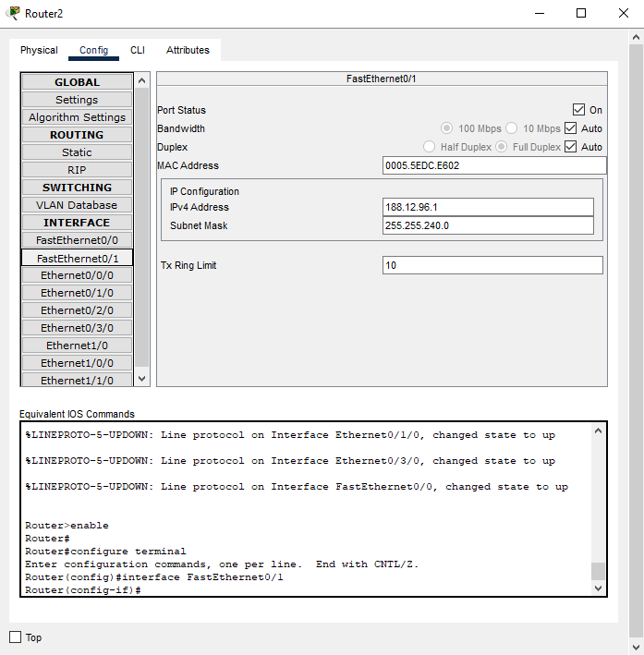Open the CLI tab
The image size is (644, 655).
point(138,50)
